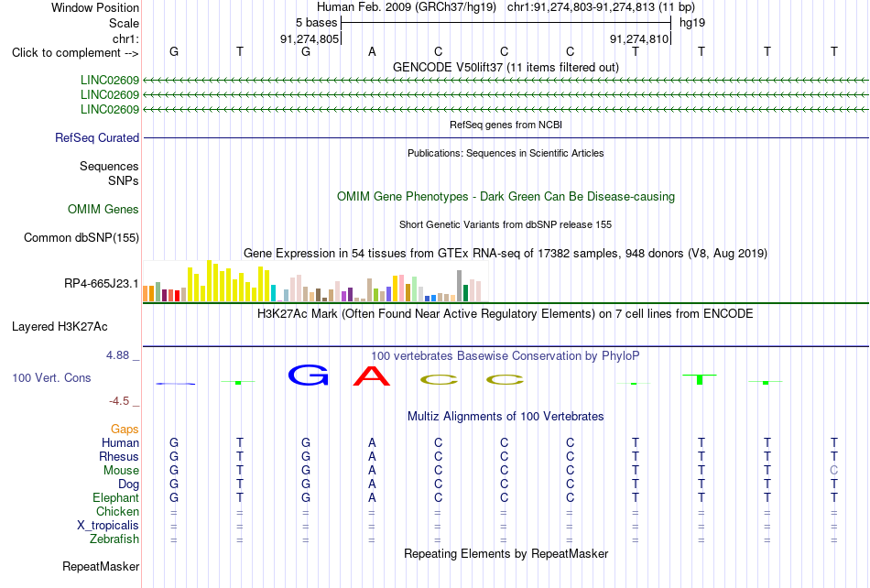Open 'Short Genetic Variants from dbSNP' title
Screen dimensions: 870x588
pyautogui.click(x=506, y=224)
